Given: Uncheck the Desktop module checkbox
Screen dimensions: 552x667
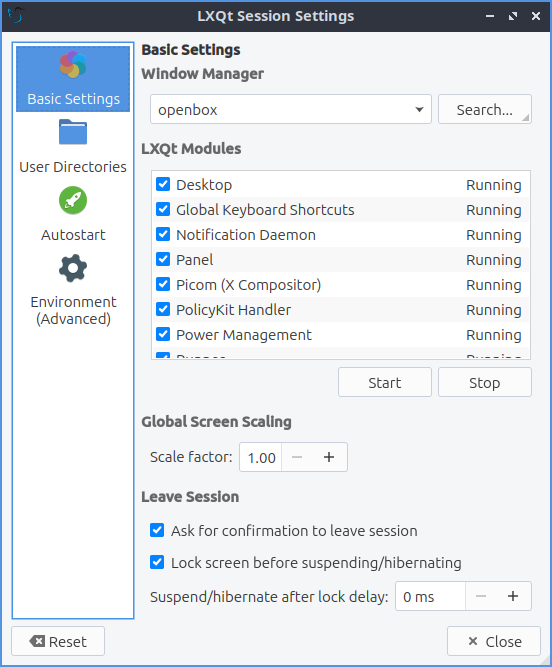Looking at the screenshot, I should pyautogui.click(x=163, y=185).
